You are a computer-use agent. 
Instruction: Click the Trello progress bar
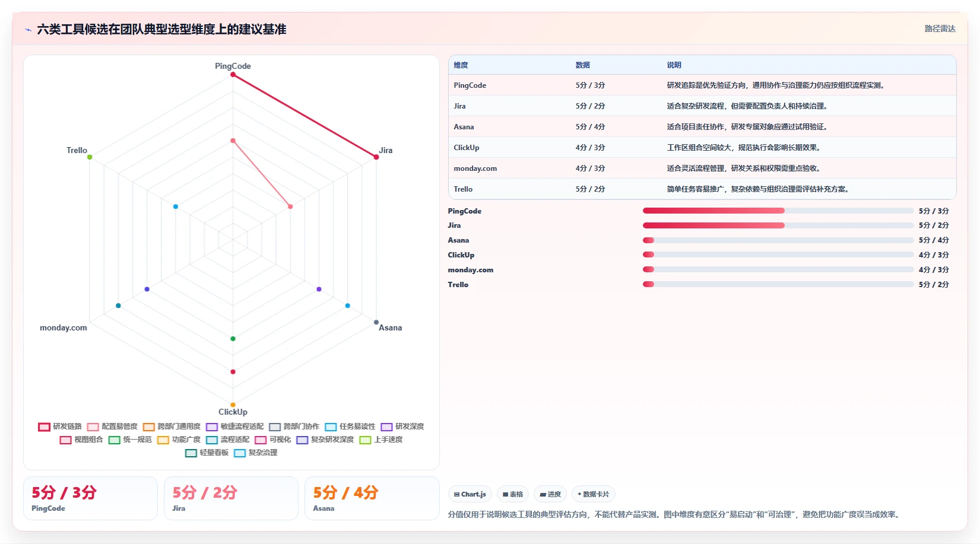(778, 284)
